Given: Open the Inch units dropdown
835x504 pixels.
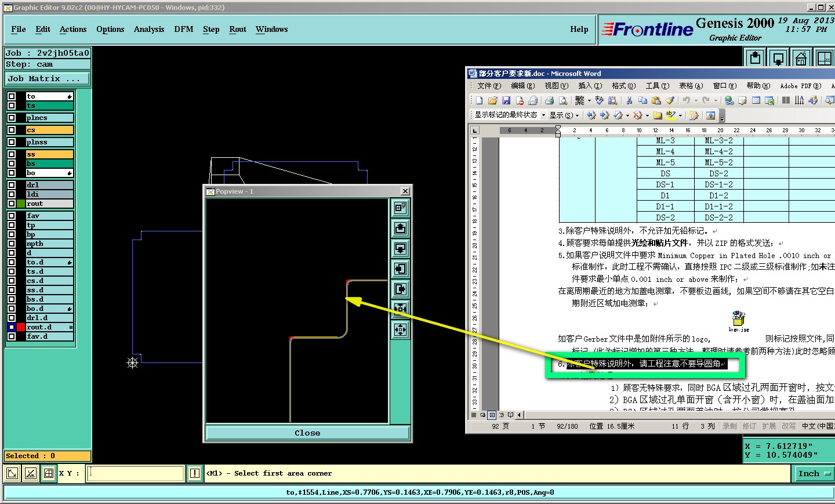Looking at the screenshot, I should click(813, 473).
